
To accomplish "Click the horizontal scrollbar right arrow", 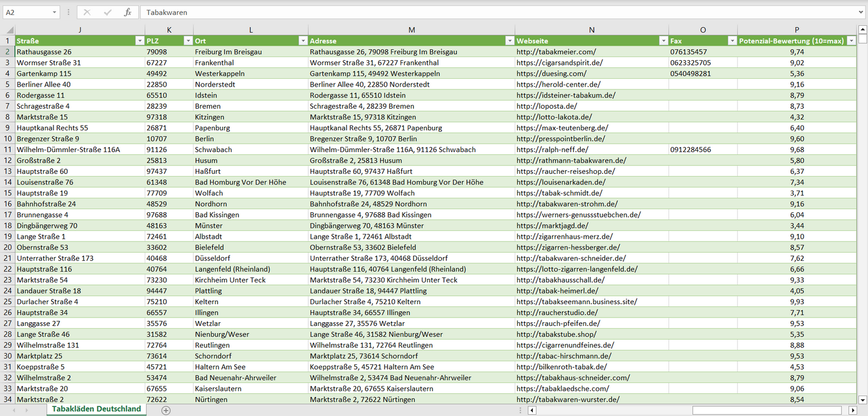I will (852, 410).
